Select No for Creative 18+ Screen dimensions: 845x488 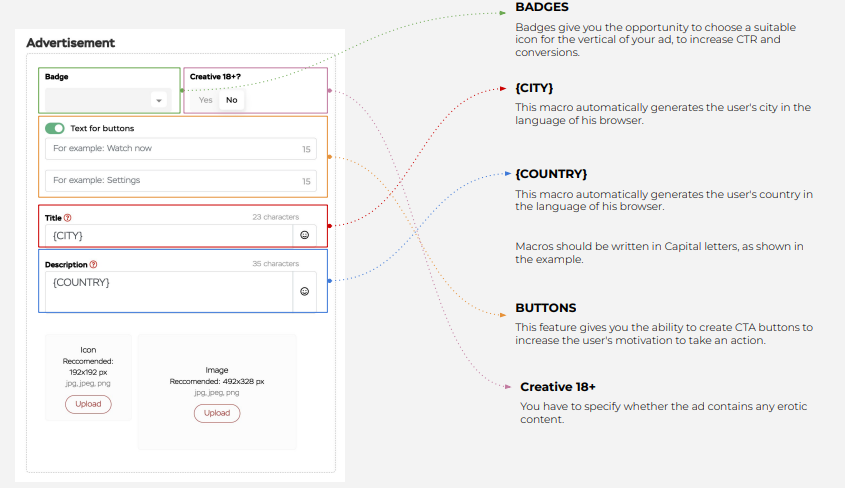[232, 100]
